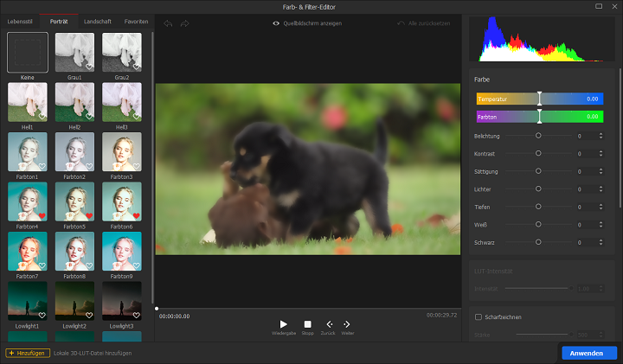
Task: Favorite the Farbton8 filter heart
Action: [x=89, y=265]
